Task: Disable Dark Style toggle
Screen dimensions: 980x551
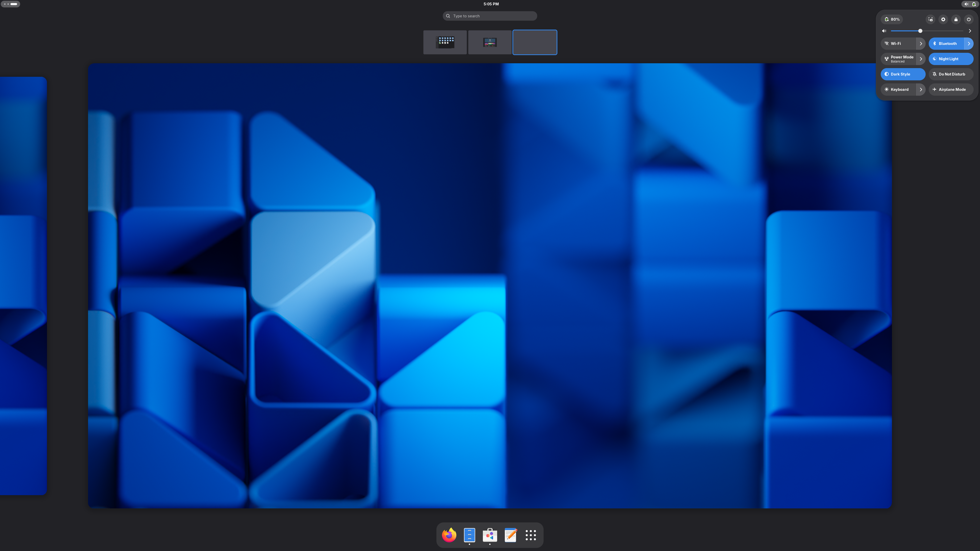Action: click(x=903, y=74)
